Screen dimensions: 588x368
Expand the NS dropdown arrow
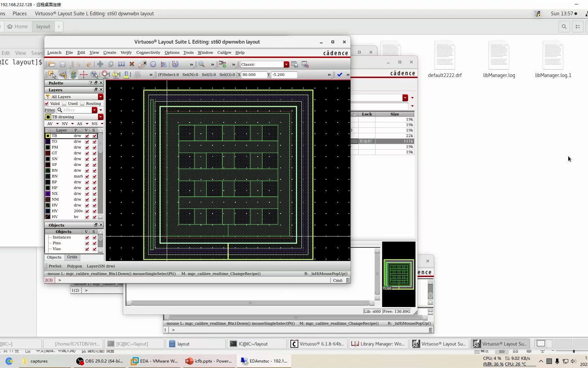click(102, 124)
